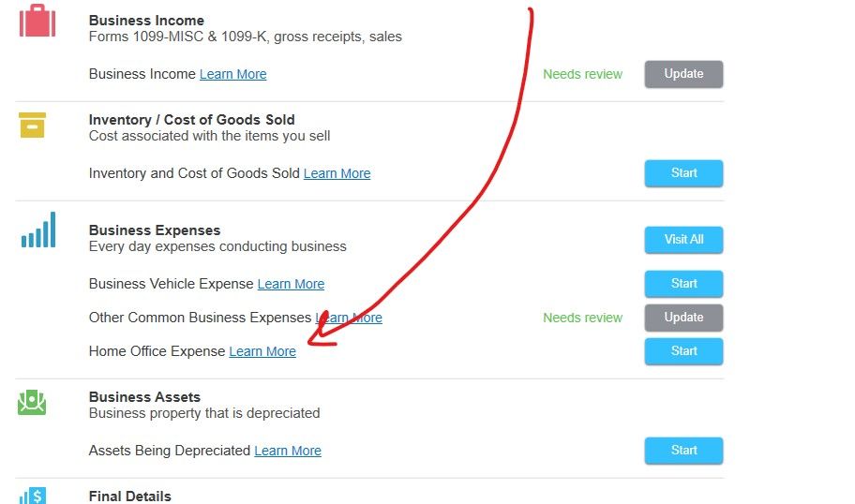Click the Business Expenses section heading
The image size is (855, 504).
[155, 230]
